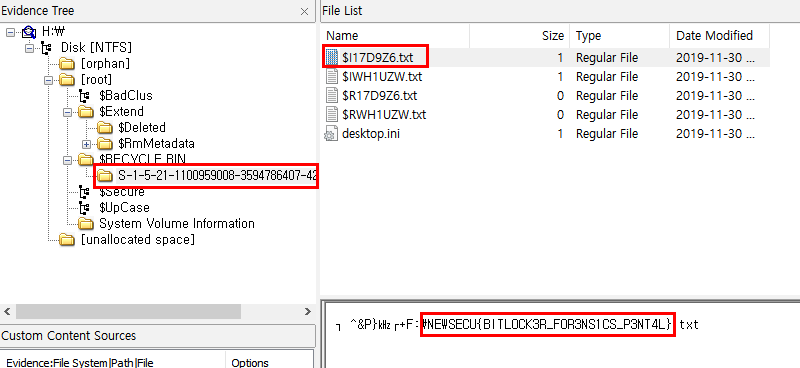
Task: Collapse the [root] folder node
Action: [48, 80]
